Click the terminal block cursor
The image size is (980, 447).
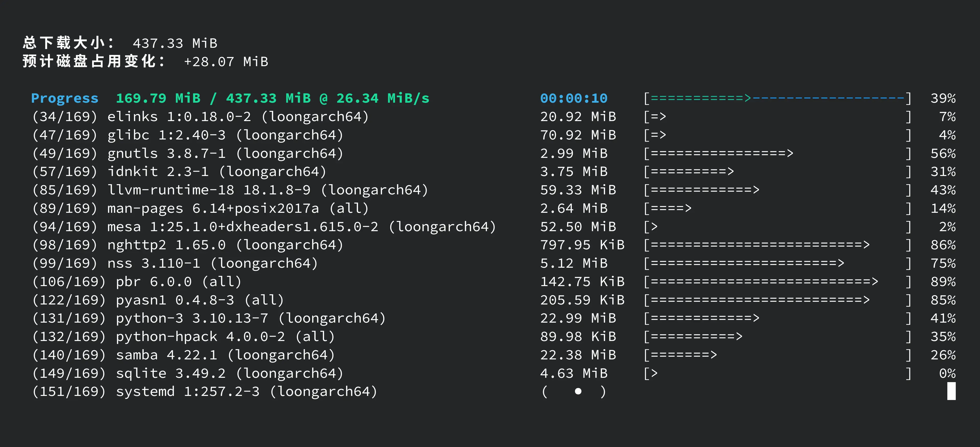click(x=951, y=391)
